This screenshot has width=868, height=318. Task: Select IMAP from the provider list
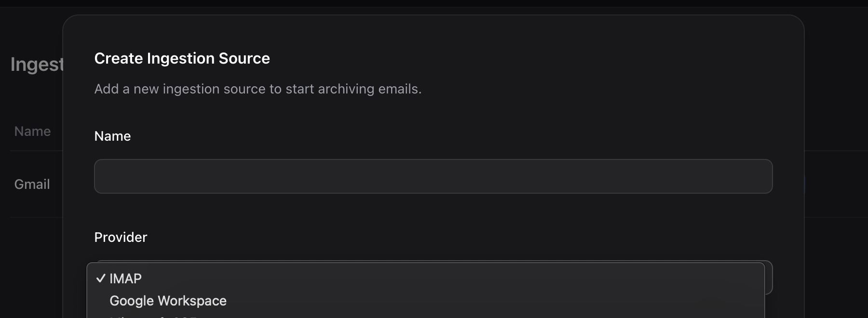(125, 278)
